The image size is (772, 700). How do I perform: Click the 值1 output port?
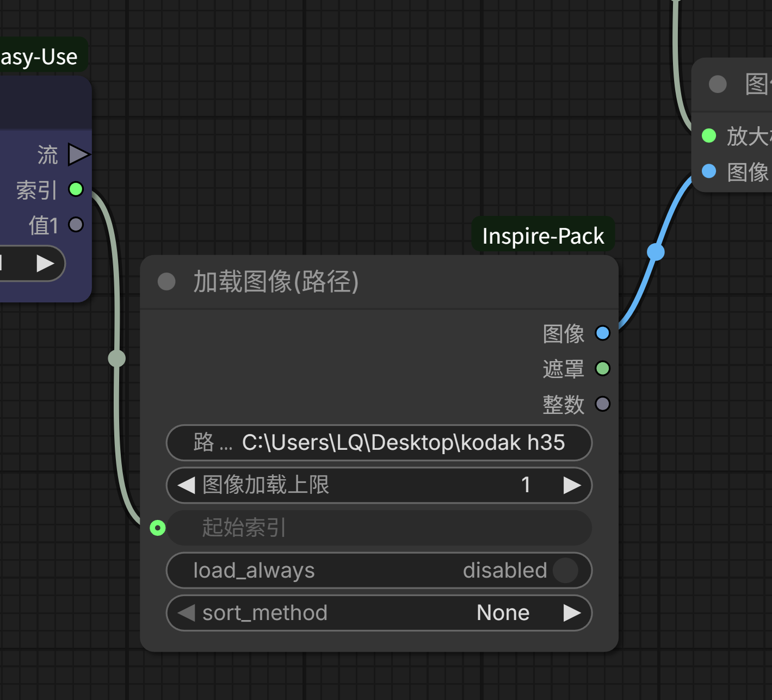pos(76,225)
